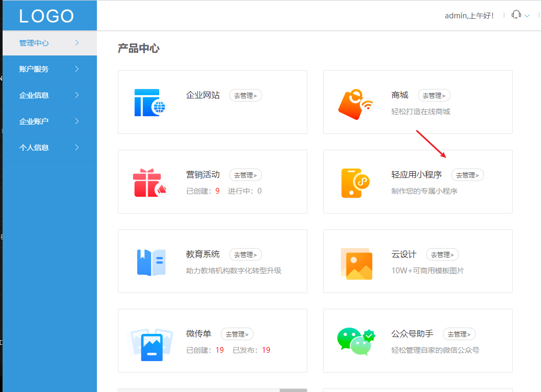
Task: Open the admin account dropdown arrow
Action: coord(527,15)
